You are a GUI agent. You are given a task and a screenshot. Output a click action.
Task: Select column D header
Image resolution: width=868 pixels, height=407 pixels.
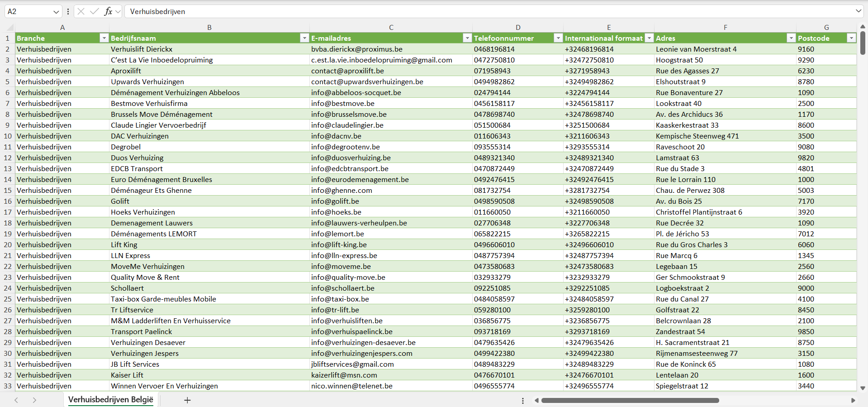click(x=518, y=27)
